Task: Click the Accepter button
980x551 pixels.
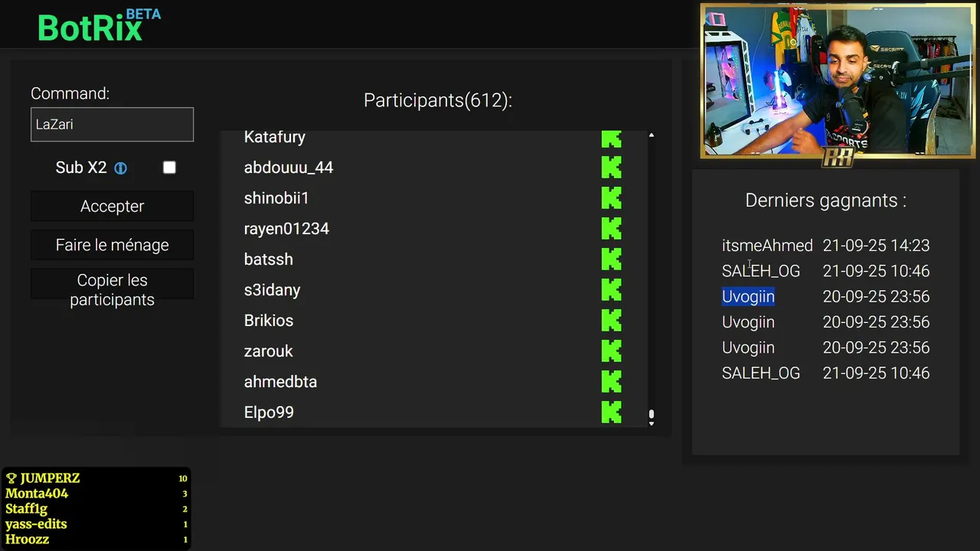Action: pyautogui.click(x=112, y=206)
